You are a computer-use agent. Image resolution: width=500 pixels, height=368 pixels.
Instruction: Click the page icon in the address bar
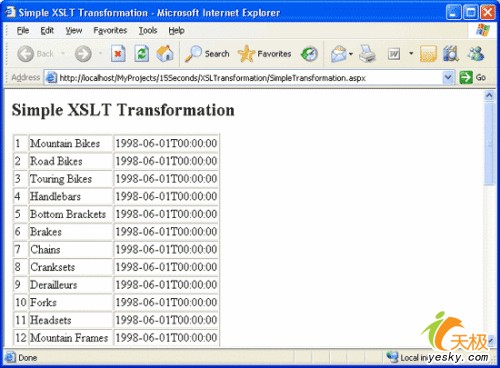tap(51, 78)
